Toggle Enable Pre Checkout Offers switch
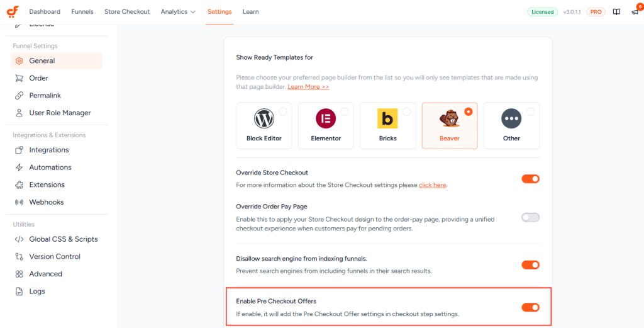This screenshot has width=644, height=328. pos(530,307)
